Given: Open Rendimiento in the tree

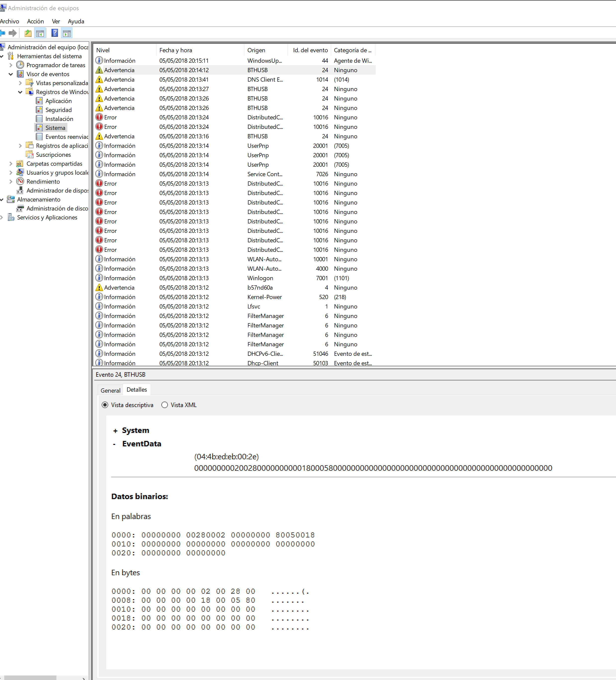Looking at the screenshot, I should point(43,181).
